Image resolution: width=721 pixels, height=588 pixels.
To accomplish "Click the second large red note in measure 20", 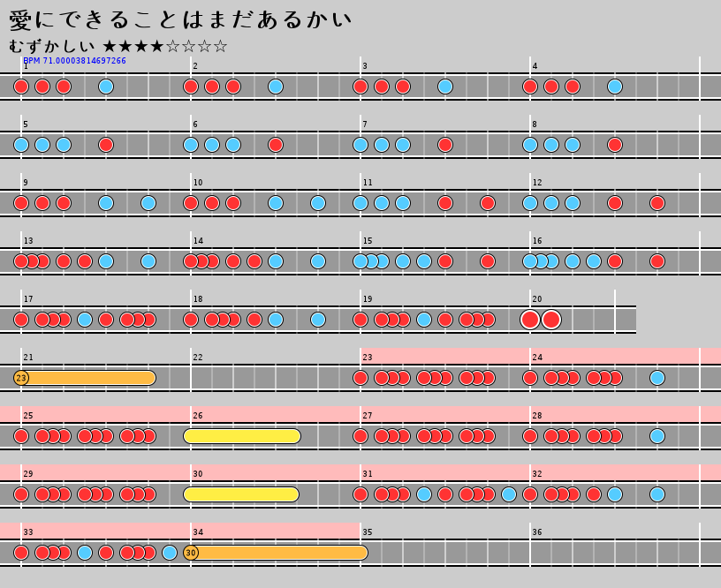I will point(551,320).
